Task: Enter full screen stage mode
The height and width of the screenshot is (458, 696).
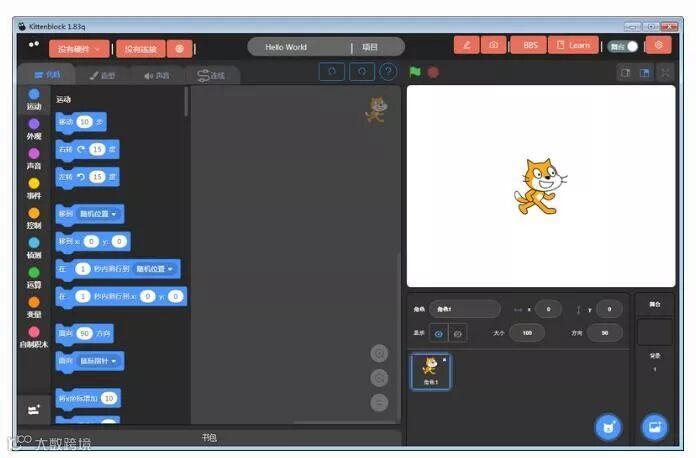Action: click(665, 73)
